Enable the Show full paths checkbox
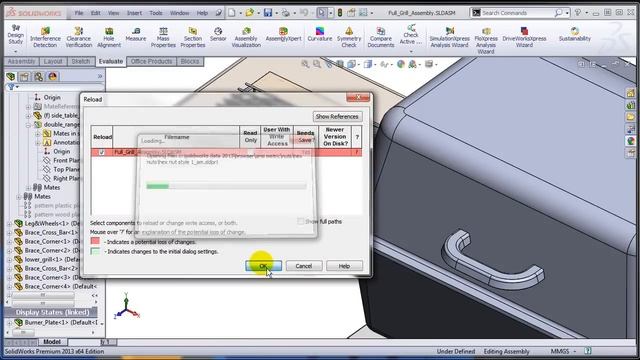 click(x=300, y=222)
